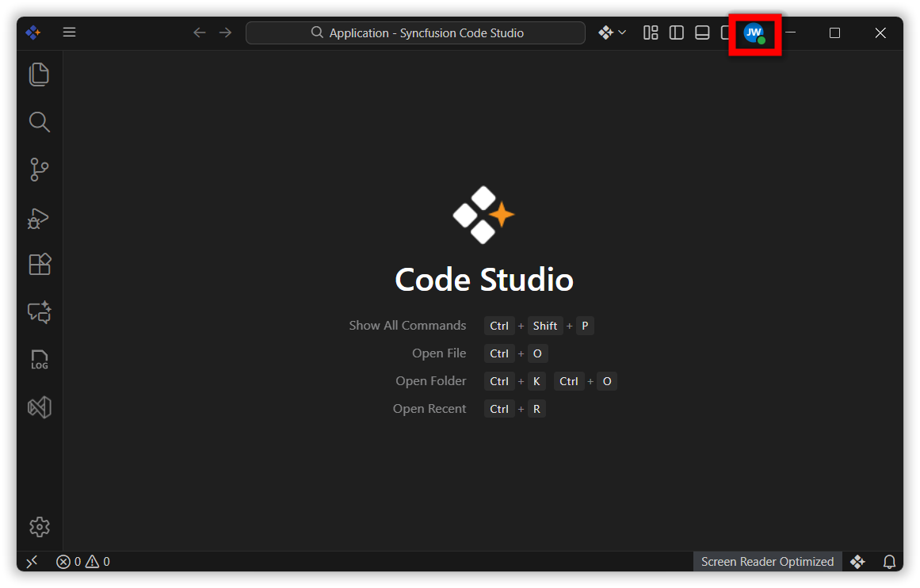
Task: Click the Customize Layout button
Action: coord(651,32)
